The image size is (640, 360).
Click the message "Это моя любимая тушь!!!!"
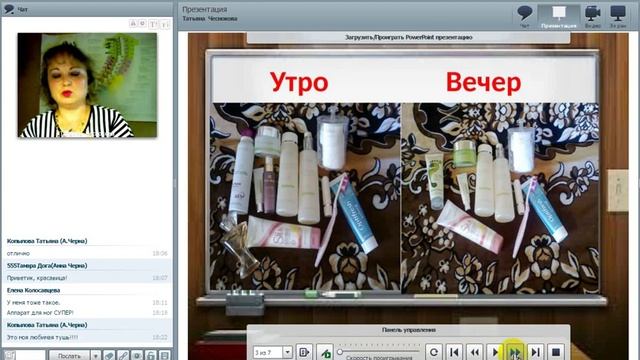42,338
